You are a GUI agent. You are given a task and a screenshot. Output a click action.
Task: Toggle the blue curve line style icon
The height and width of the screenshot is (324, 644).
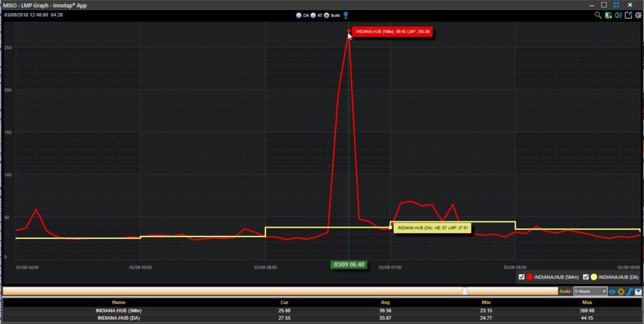pyautogui.click(x=630, y=291)
